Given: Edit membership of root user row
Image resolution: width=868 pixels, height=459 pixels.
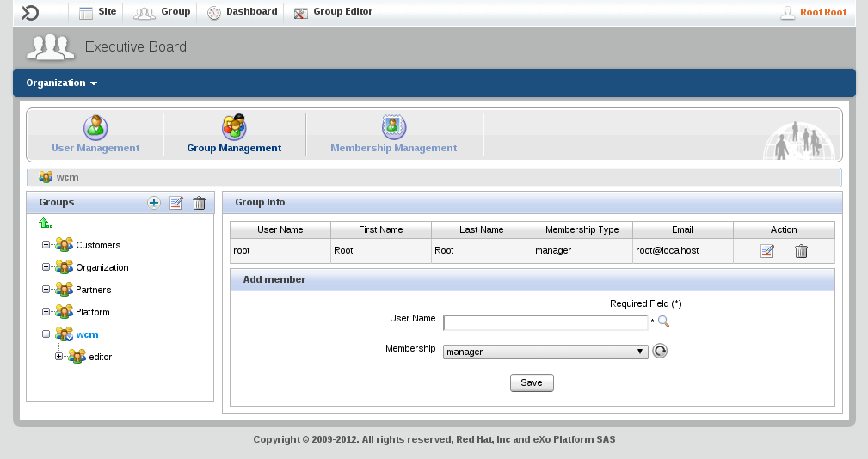Looking at the screenshot, I should (x=767, y=251).
